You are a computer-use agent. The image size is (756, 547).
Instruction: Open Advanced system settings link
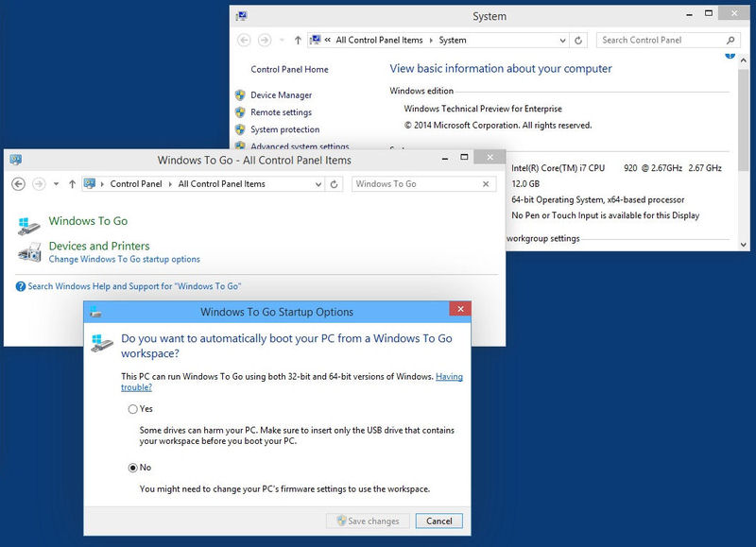coord(300,145)
